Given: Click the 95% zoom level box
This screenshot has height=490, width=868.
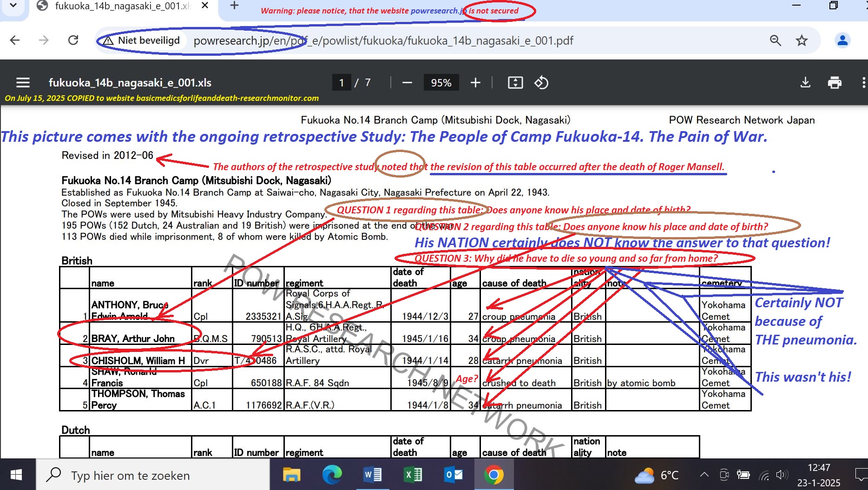Looking at the screenshot, I should pyautogui.click(x=441, y=83).
